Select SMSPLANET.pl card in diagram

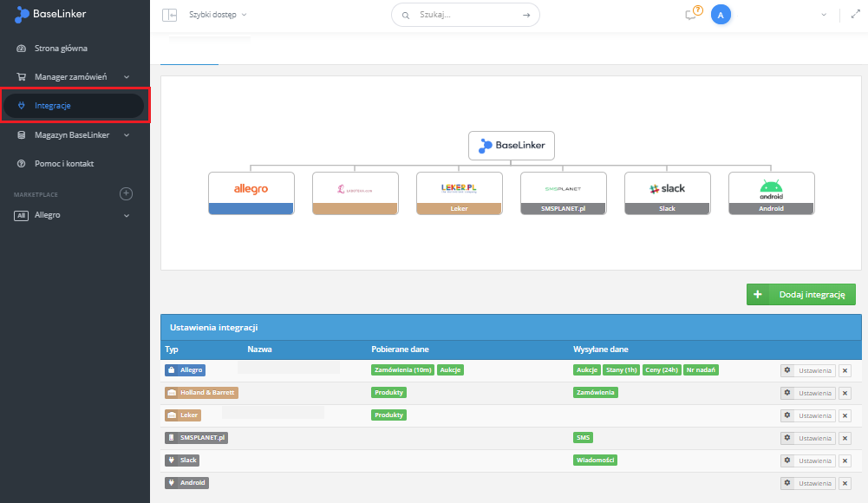(x=564, y=193)
